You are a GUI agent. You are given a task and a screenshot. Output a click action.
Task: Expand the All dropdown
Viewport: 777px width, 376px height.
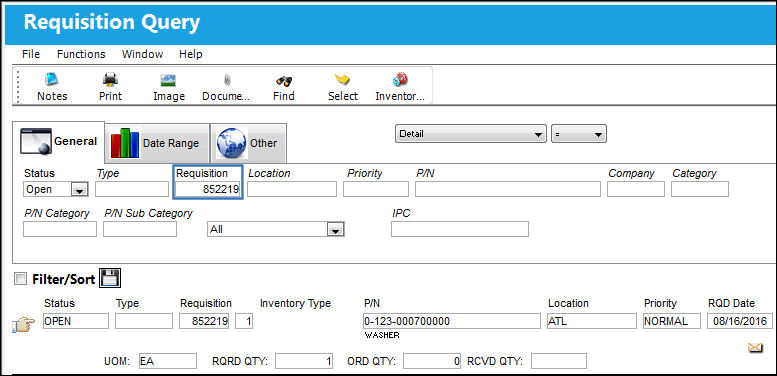coord(336,230)
